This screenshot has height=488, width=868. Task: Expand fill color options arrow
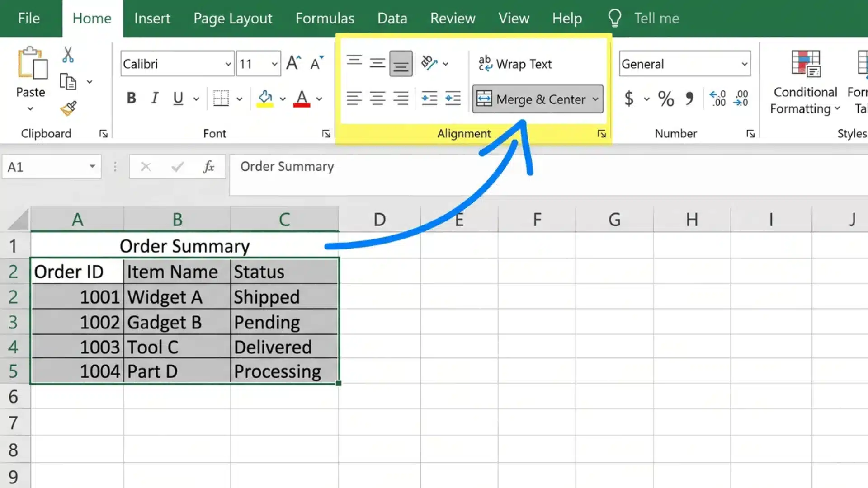point(283,99)
